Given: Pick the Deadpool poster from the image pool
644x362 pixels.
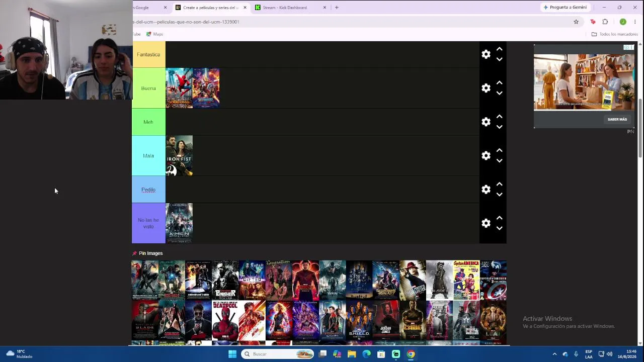Looking at the screenshot, I should click(225, 320).
